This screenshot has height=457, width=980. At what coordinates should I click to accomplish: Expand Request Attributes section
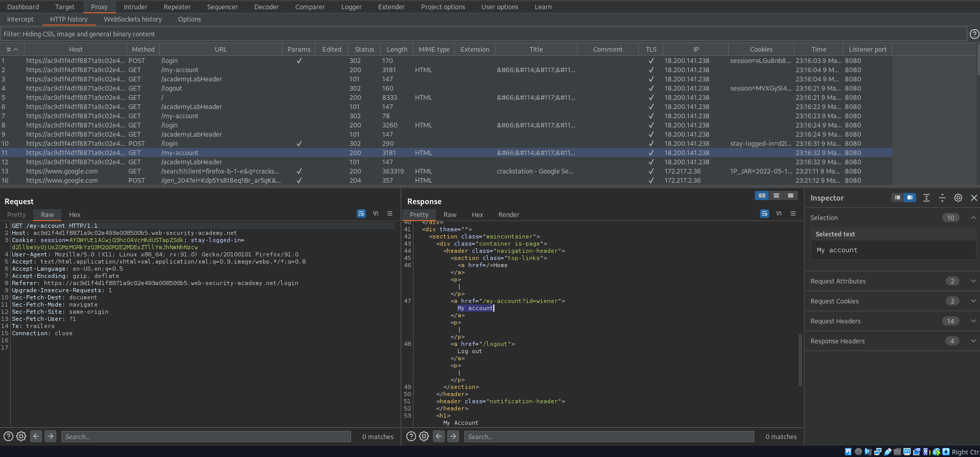[x=973, y=281]
